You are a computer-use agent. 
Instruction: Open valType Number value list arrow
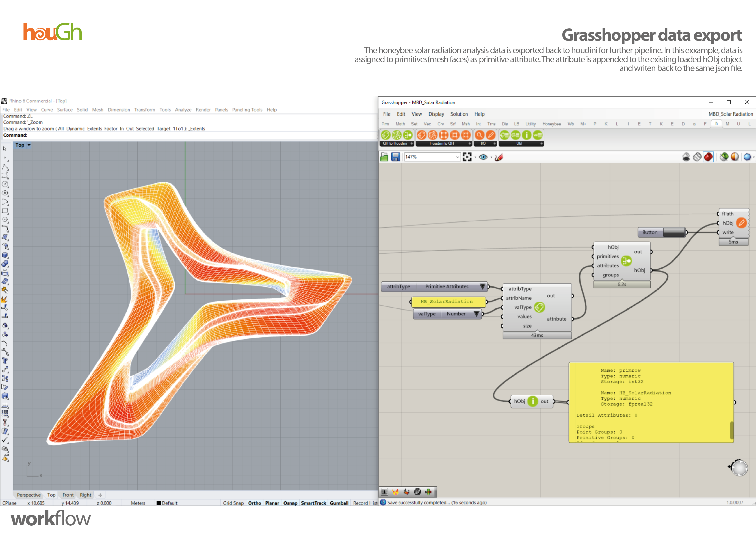(x=476, y=314)
